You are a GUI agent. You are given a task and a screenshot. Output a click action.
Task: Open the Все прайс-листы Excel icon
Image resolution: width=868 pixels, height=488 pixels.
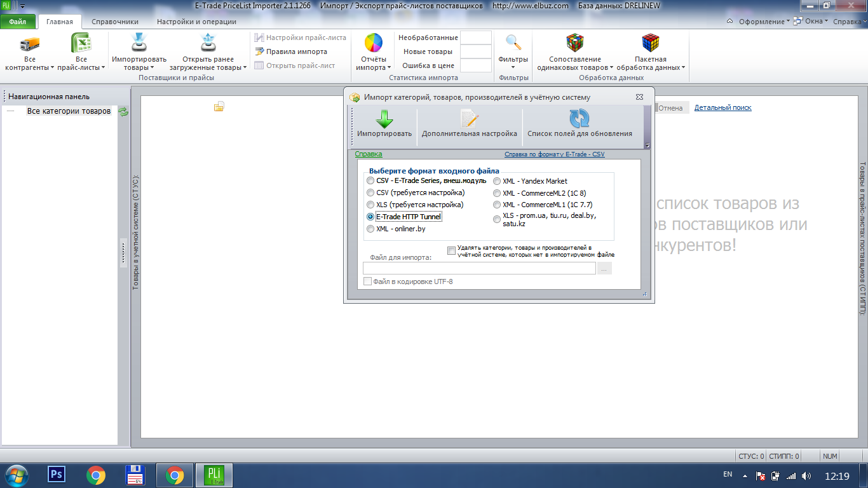coord(81,43)
